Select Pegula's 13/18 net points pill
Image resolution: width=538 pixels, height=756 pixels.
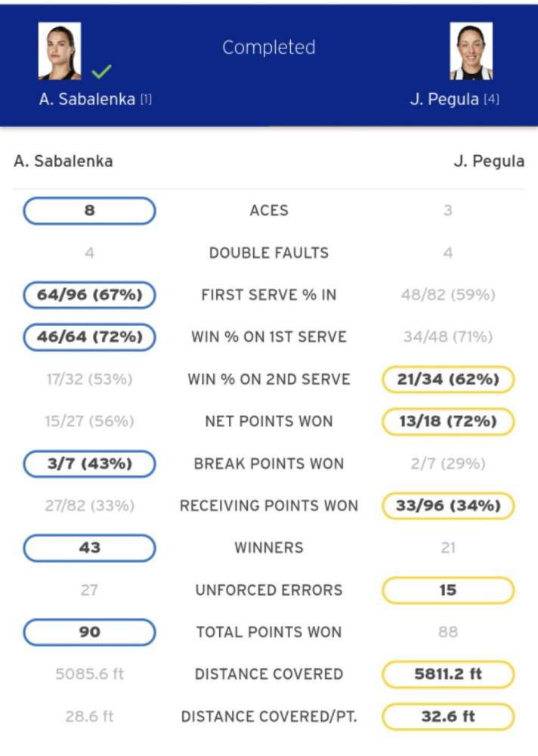(448, 421)
